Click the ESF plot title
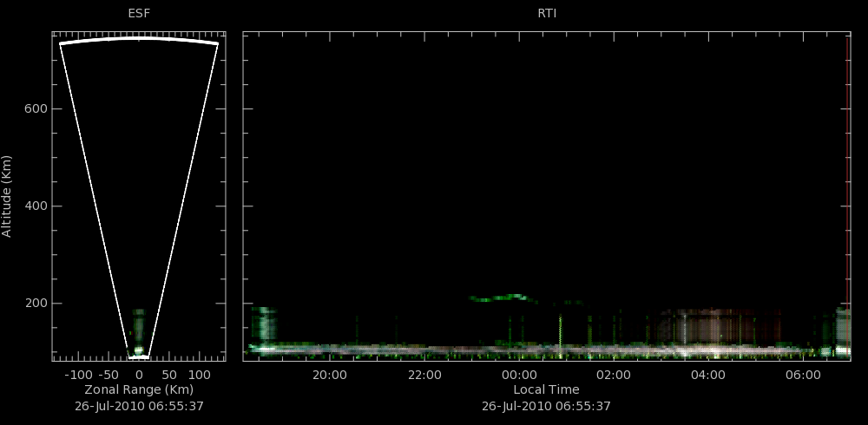 (139, 13)
